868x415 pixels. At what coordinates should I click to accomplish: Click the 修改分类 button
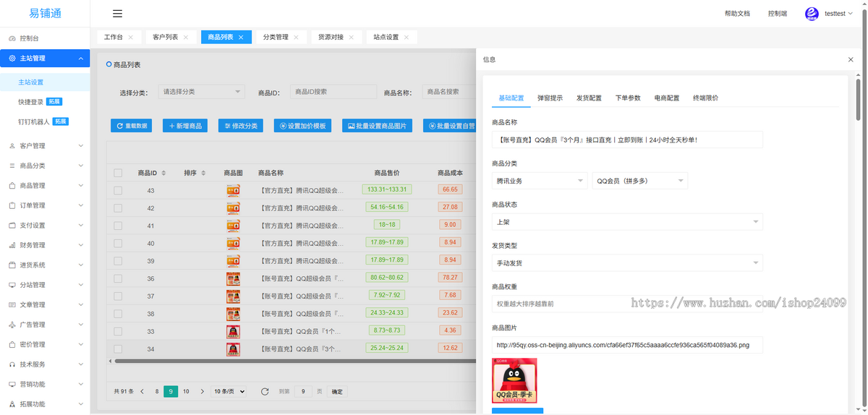click(x=242, y=126)
